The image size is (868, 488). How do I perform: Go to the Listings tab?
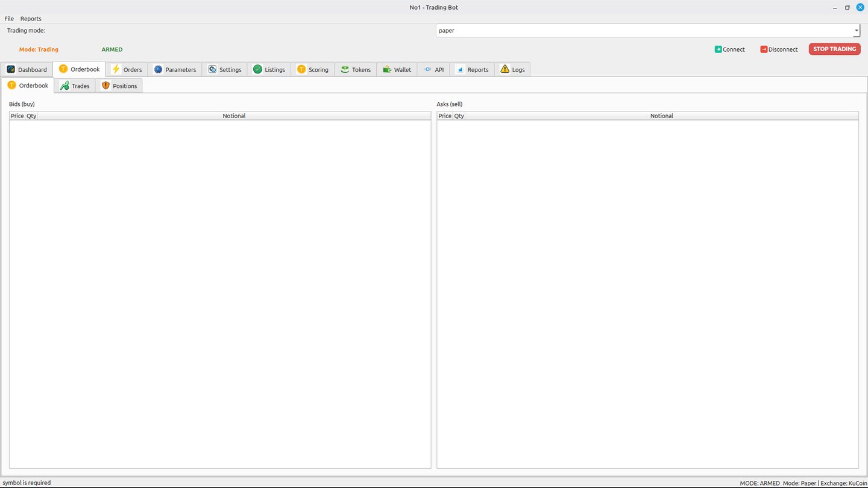point(269,69)
